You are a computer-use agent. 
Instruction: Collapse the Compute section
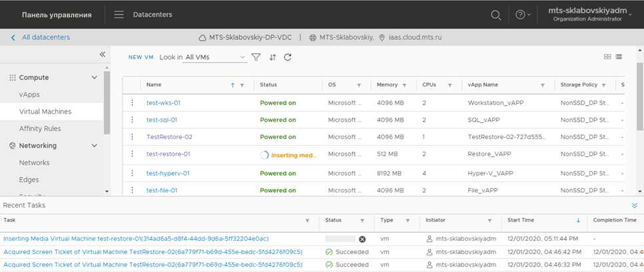(x=95, y=78)
